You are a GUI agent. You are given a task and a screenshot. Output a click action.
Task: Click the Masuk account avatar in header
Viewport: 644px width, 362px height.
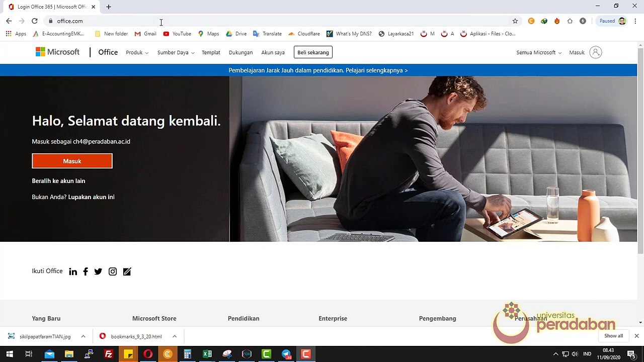pyautogui.click(x=596, y=52)
